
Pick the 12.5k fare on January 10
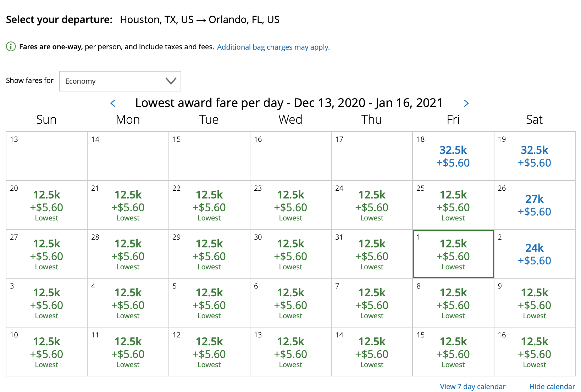(46, 351)
